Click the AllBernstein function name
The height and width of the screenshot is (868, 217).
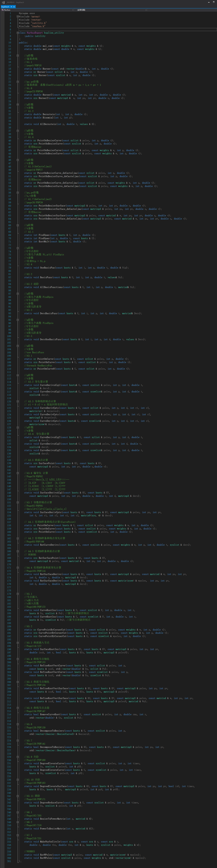tap(48, 124)
